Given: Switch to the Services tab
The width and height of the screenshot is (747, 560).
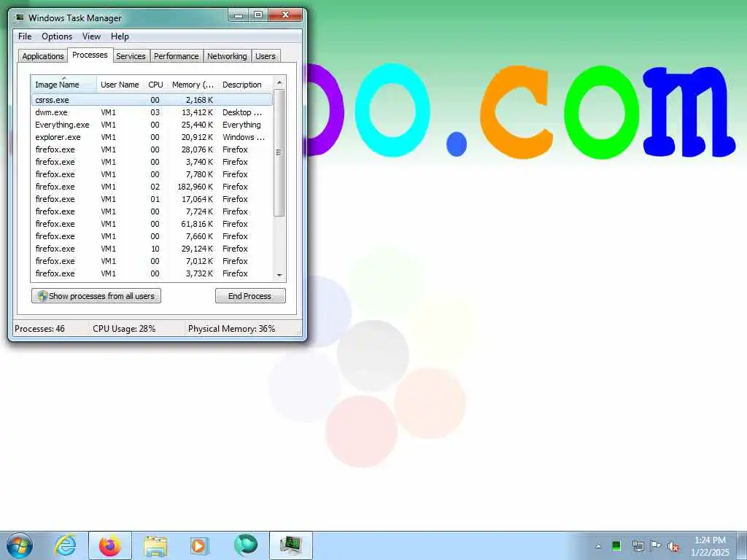Looking at the screenshot, I should [x=131, y=55].
